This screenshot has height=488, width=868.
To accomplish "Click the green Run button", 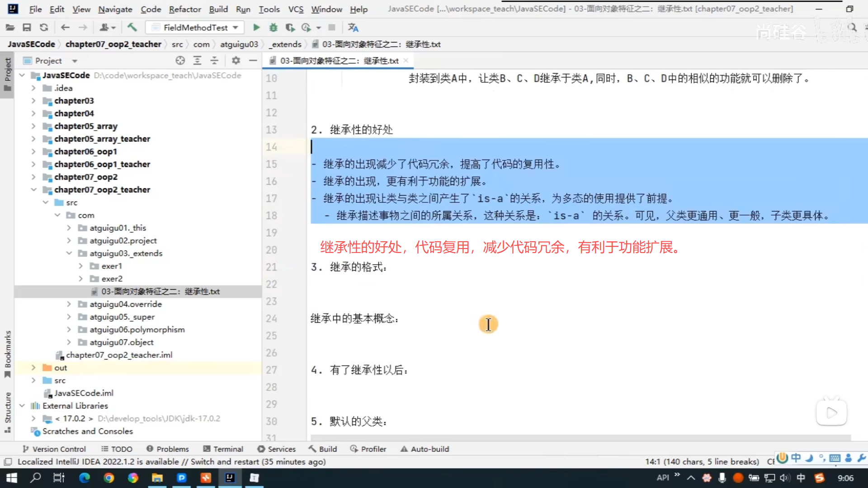I will (x=256, y=28).
